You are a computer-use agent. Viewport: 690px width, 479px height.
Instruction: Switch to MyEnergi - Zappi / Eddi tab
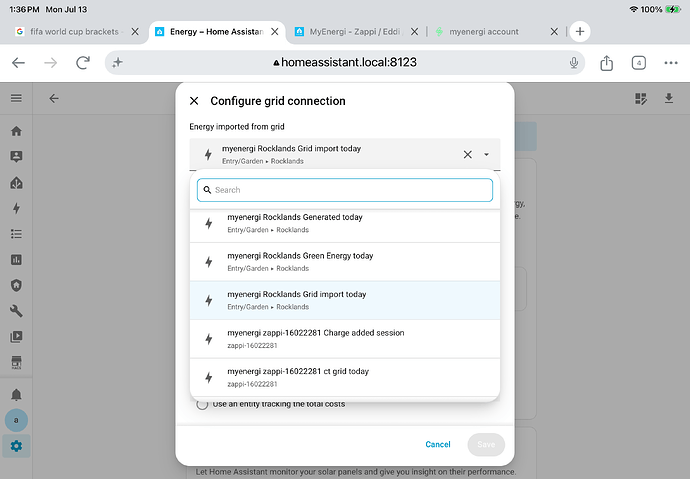point(356,32)
